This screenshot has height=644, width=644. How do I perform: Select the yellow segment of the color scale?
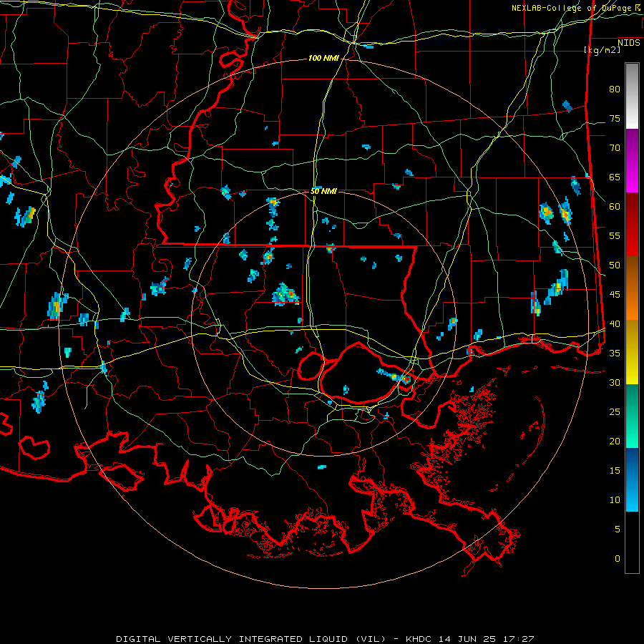(632, 352)
